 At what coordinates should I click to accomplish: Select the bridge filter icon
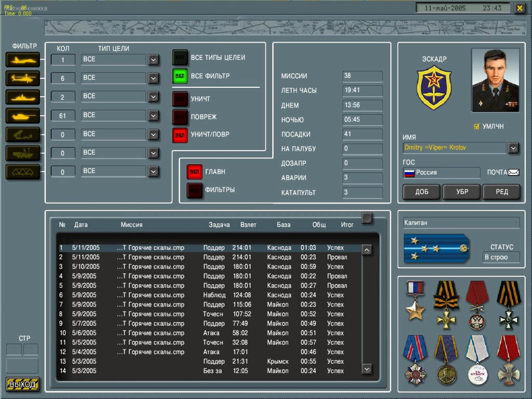[x=22, y=171]
